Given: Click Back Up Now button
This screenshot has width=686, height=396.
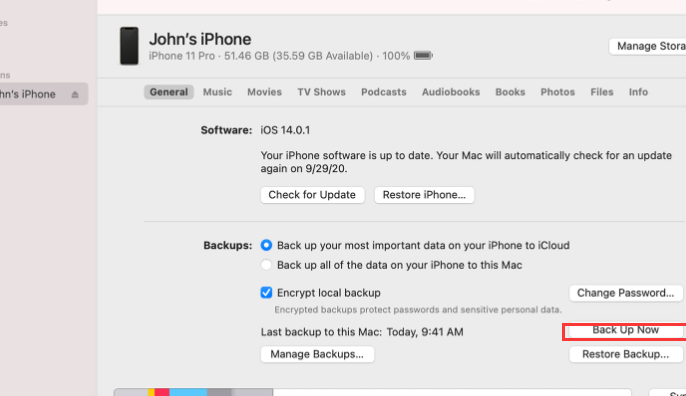Looking at the screenshot, I should 626,330.
